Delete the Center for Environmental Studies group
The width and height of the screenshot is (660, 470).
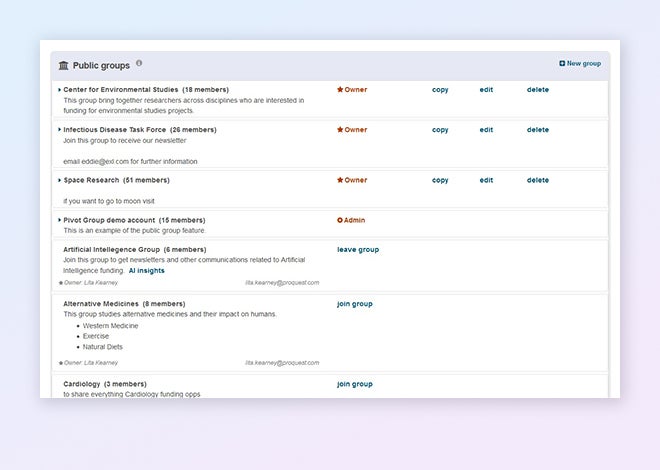point(538,90)
